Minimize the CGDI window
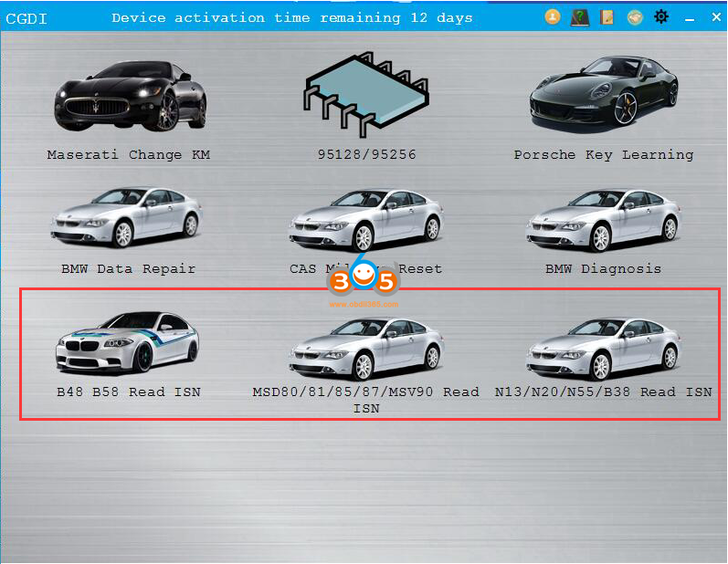728x564 pixels. pyautogui.click(x=690, y=18)
